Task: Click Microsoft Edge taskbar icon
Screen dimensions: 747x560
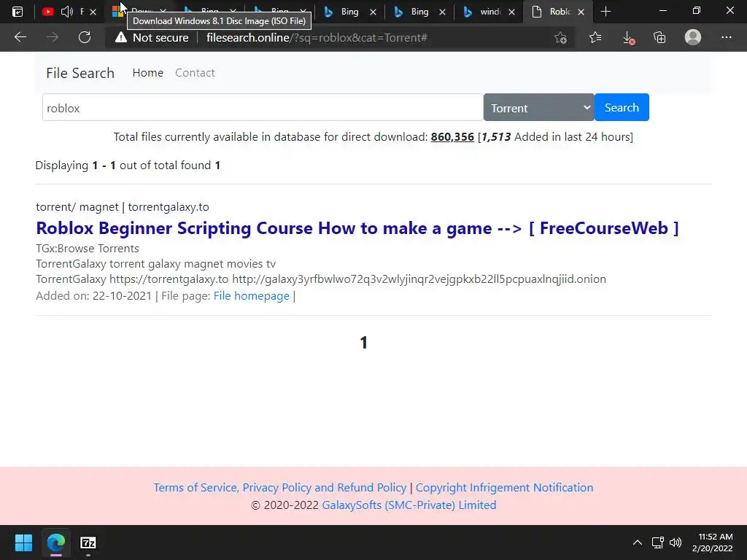Action: (x=55, y=542)
